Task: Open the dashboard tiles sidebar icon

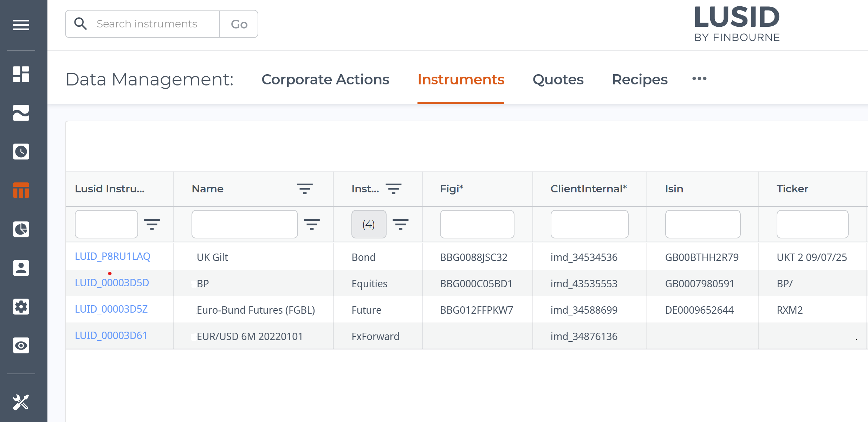Action: pyautogui.click(x=21, y=74)
